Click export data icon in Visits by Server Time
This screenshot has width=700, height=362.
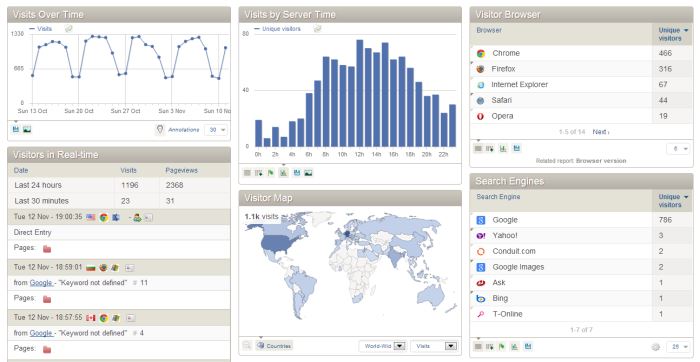tap(297, 173)
